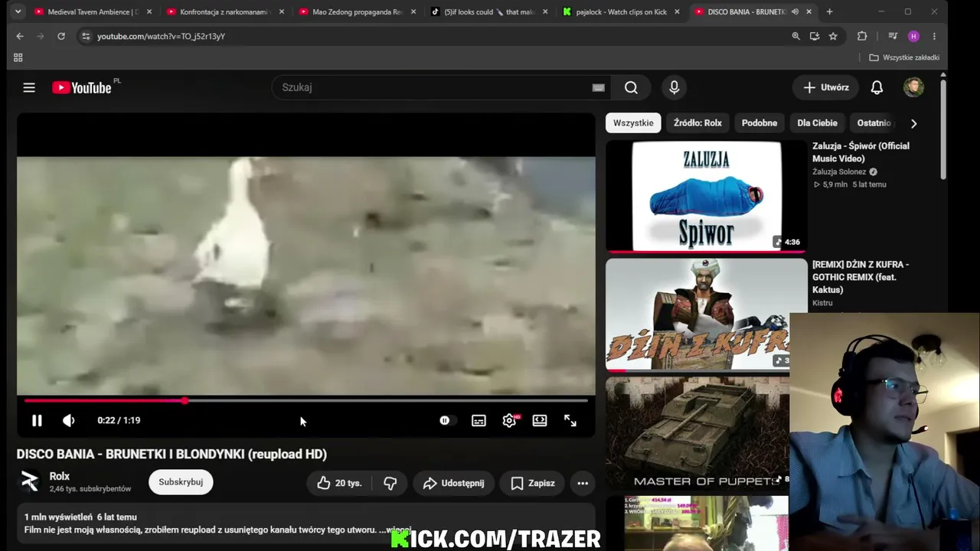Screen dimensions: 980x551
Task: Open the on-screen keyboard in search box
Action: (599, 87)
